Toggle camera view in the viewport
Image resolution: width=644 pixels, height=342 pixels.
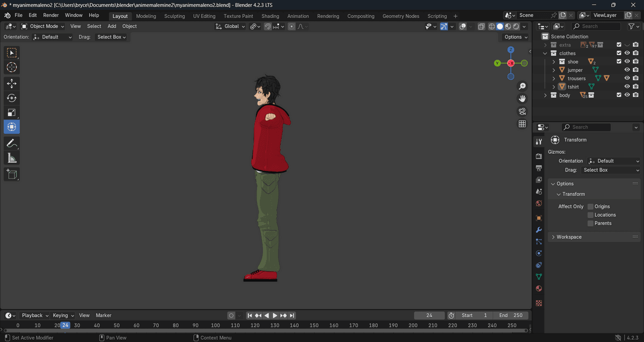(522, 111)
